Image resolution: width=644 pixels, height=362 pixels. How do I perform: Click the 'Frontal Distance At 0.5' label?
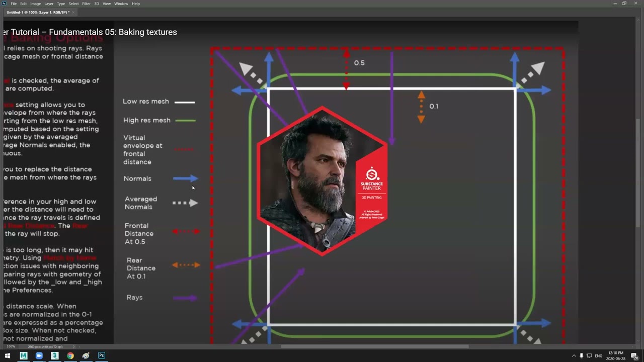(139, 234)
